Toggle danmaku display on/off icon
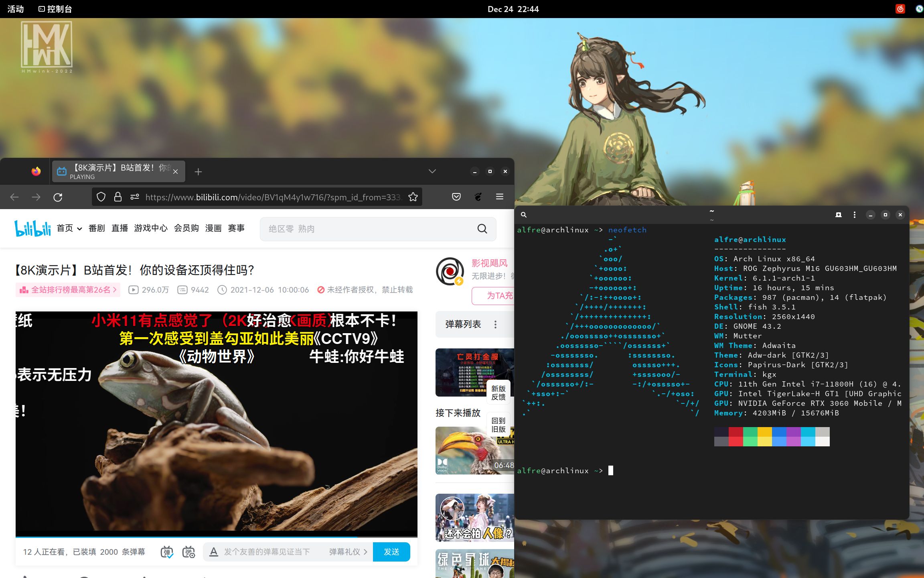The height and width of the screenshot is (578, 924). pos(167,552)
